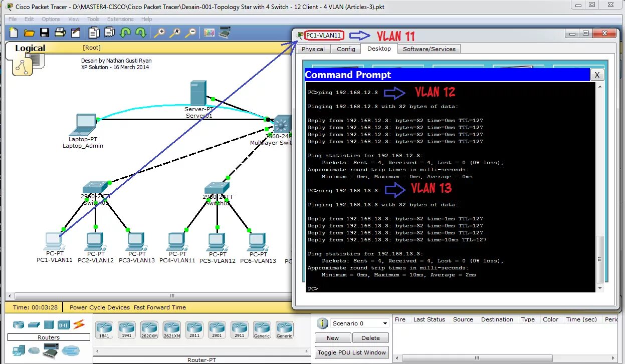Click the Save floppy disk icon
The height and width of the screenshot is (364, 625).
(45, 33)
